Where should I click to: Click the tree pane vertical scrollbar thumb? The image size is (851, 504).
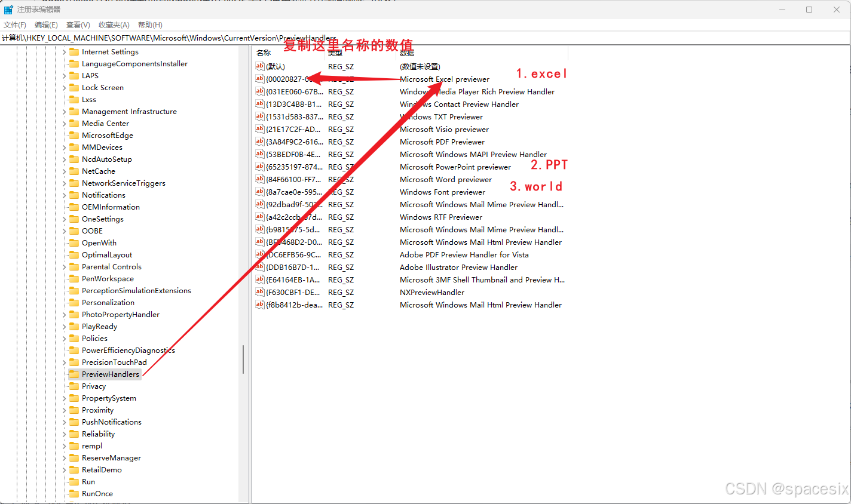tap(243, 359)
